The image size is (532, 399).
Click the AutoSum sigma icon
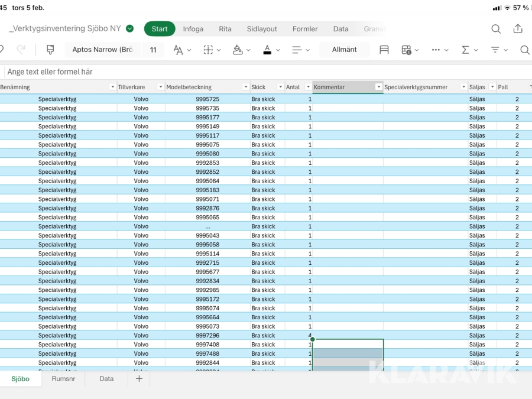click(465, 50)
